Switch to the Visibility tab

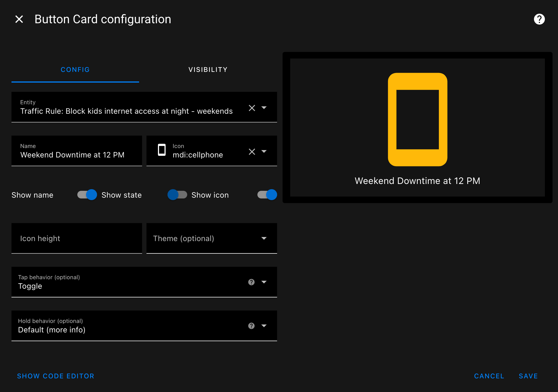point(208,70)
